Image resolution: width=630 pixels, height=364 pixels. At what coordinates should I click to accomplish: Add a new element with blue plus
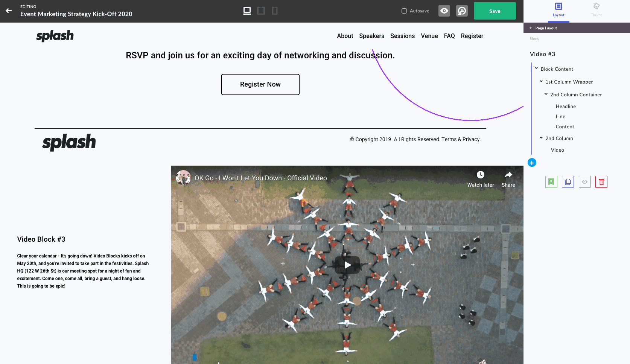click(532, 163)
